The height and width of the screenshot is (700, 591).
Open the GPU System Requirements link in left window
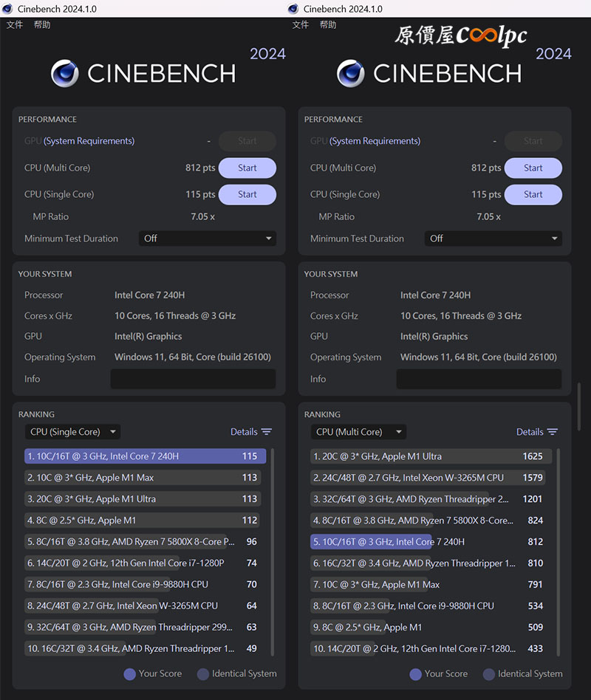pyautogui.click(x=89, y=141)
